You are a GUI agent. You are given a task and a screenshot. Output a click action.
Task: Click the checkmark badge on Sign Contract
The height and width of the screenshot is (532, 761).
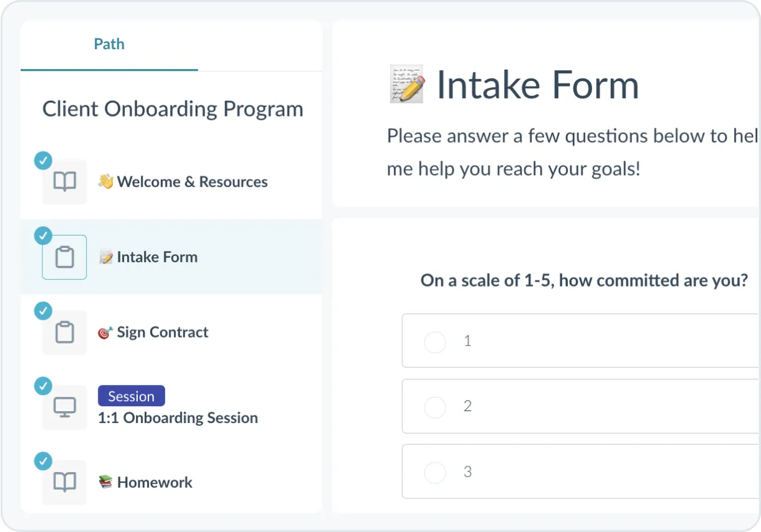point(43,311)
